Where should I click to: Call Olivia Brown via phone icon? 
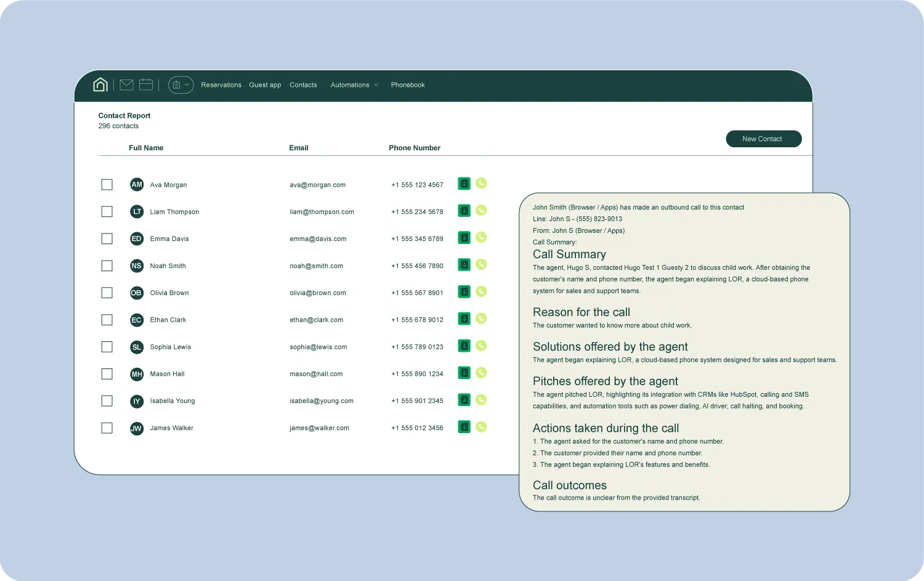482,291
